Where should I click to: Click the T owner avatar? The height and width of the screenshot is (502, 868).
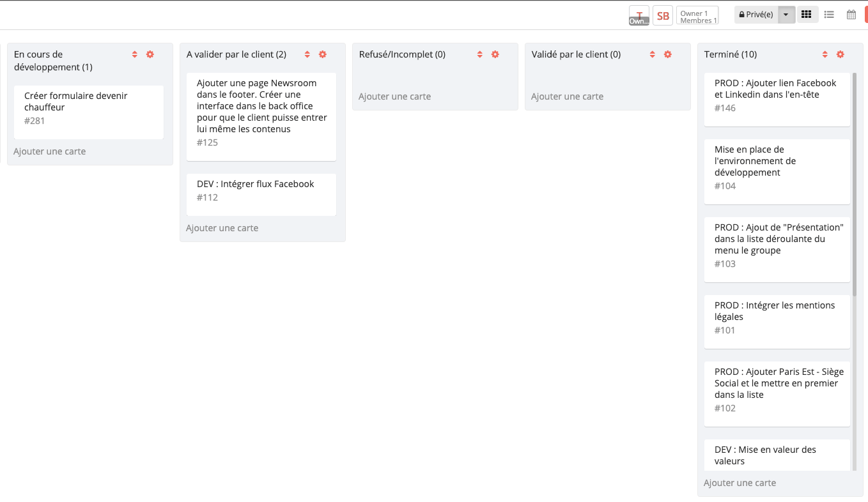639,16
